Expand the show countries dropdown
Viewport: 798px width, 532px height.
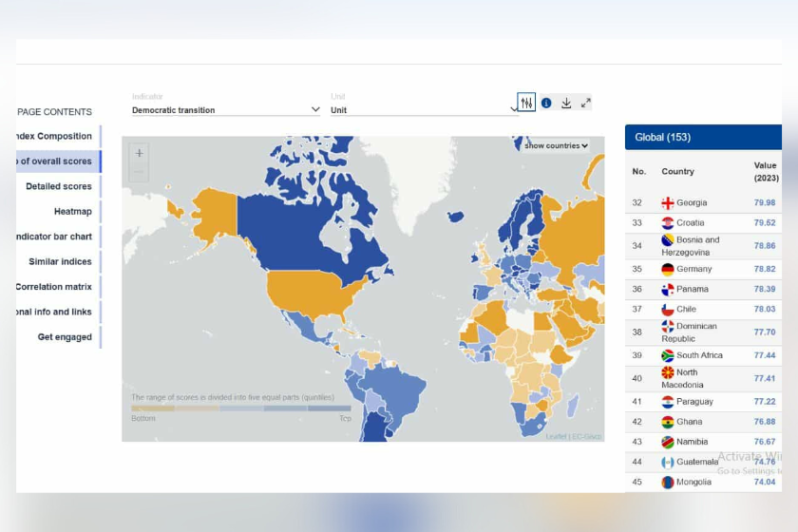557,145
